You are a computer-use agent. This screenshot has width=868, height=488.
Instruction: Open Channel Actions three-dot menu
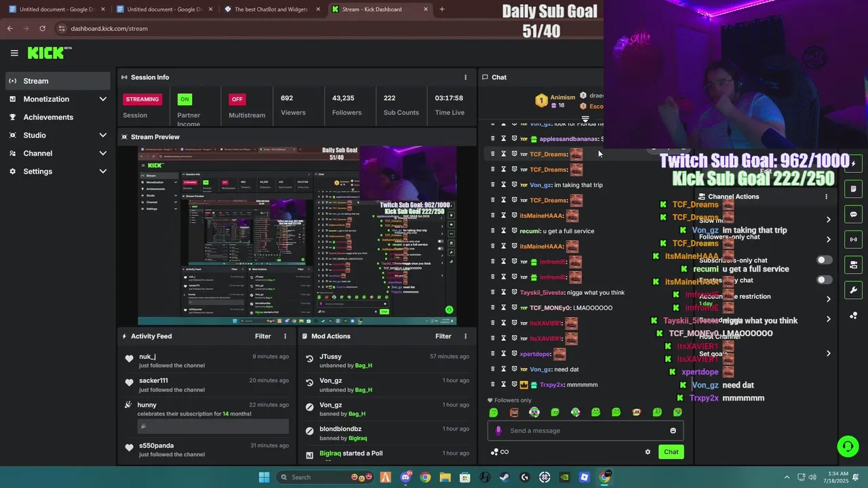pos(826,197)
